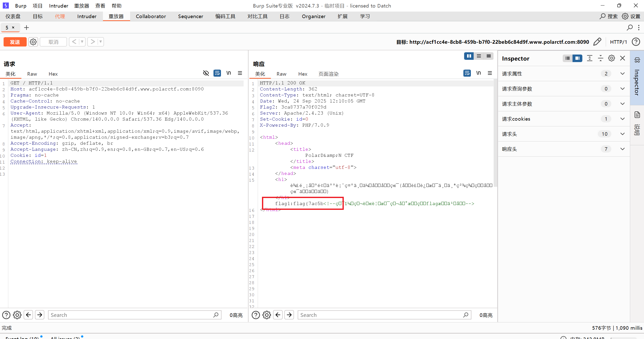This screenshot has height=339, width=644.
Task: Open the Collaborator tab
Action: (151, 16)
